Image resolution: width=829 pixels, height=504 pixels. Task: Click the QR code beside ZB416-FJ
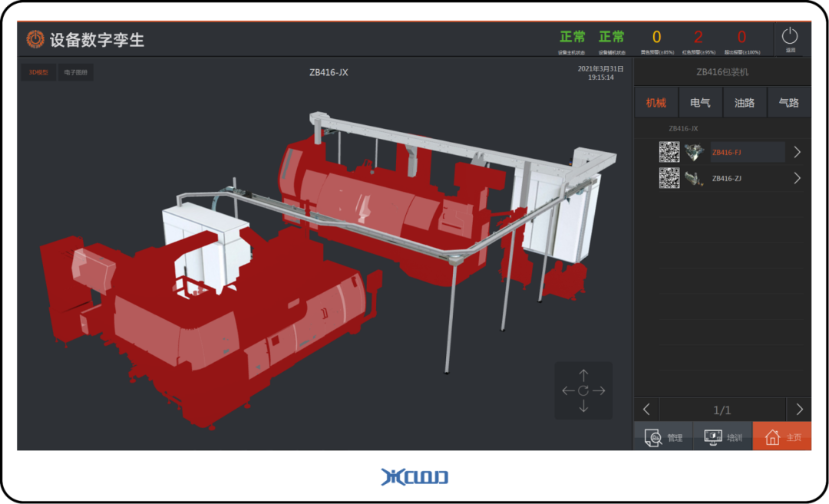tap(669, 152)
